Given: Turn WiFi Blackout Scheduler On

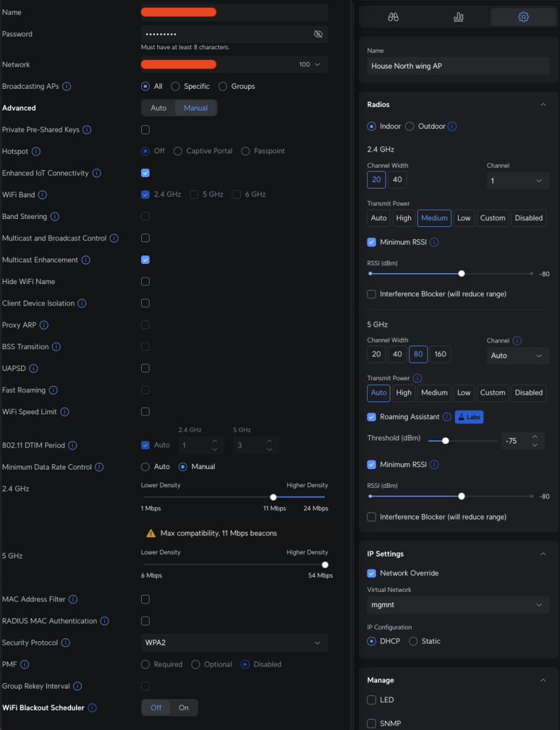Looking at the screenshot, I should click(184, 707).
